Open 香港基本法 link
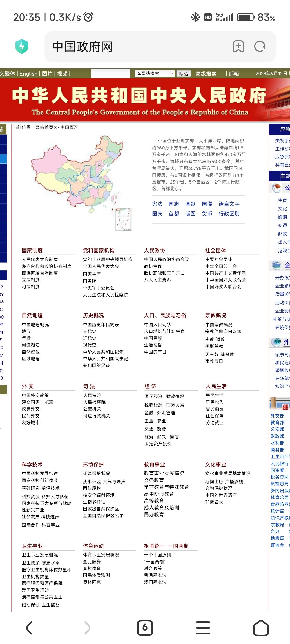 (x=155, y=575)
